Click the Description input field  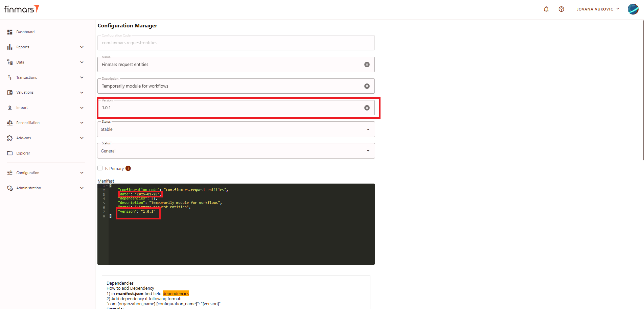pyautogui.click(x=236, y=86)
